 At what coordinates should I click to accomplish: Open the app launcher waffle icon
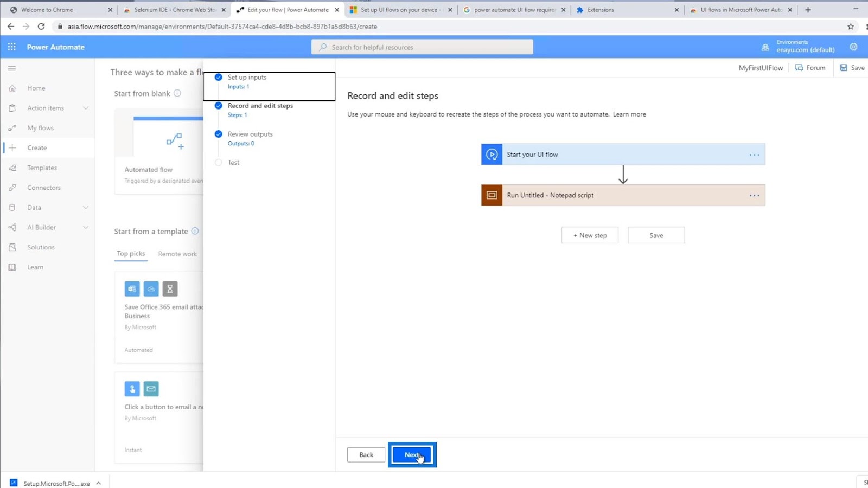[11, 47]
